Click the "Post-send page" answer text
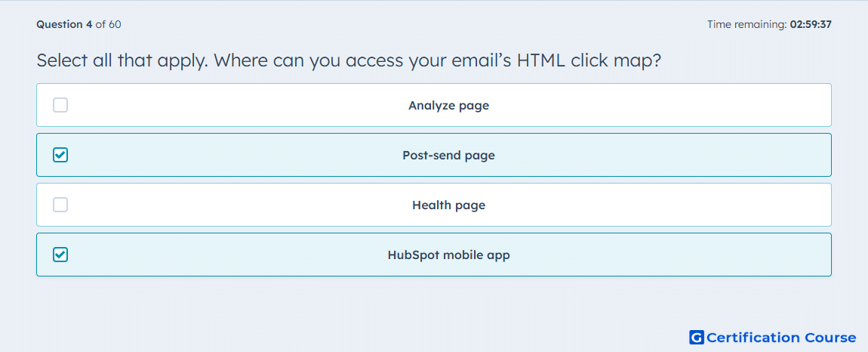The image size is (868, 352). click(x=449, y=155)
